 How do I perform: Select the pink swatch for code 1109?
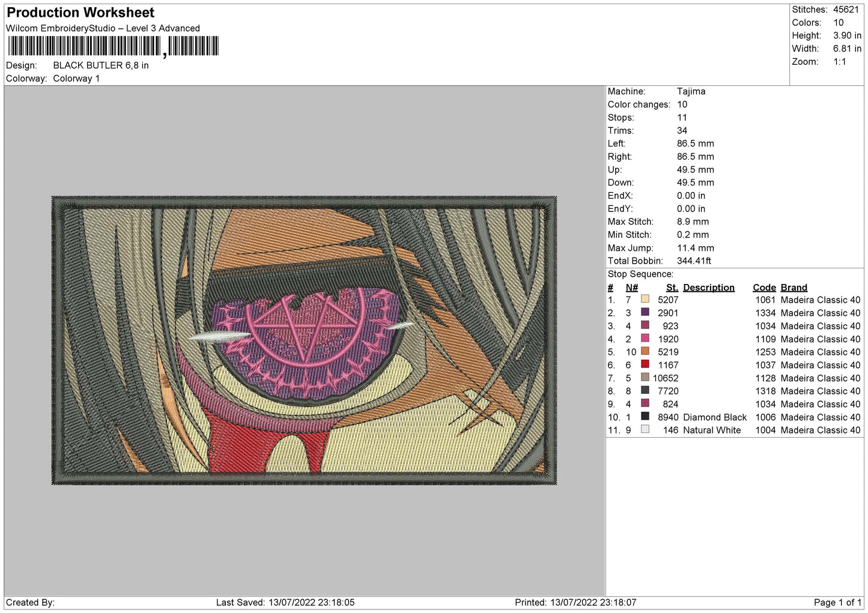coord(645,338)
